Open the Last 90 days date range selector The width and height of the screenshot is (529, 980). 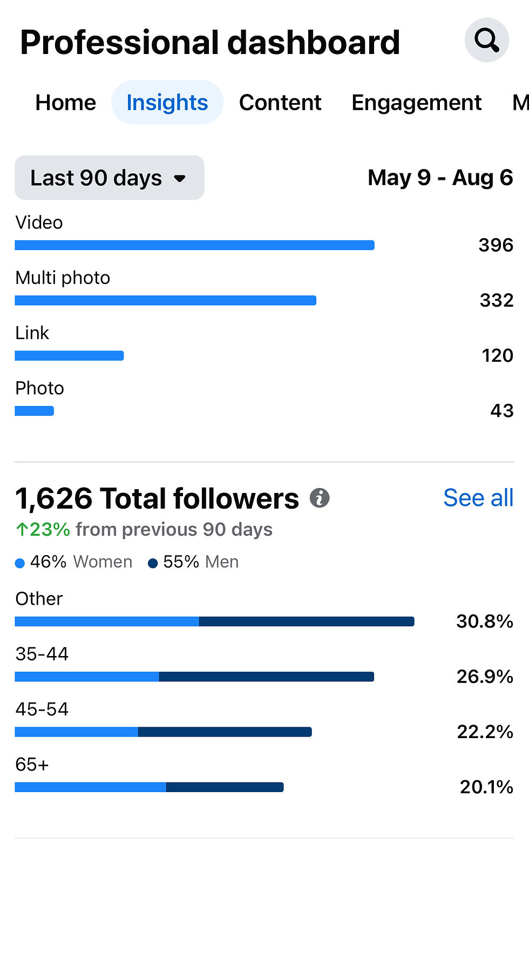(x=109, y=178)
